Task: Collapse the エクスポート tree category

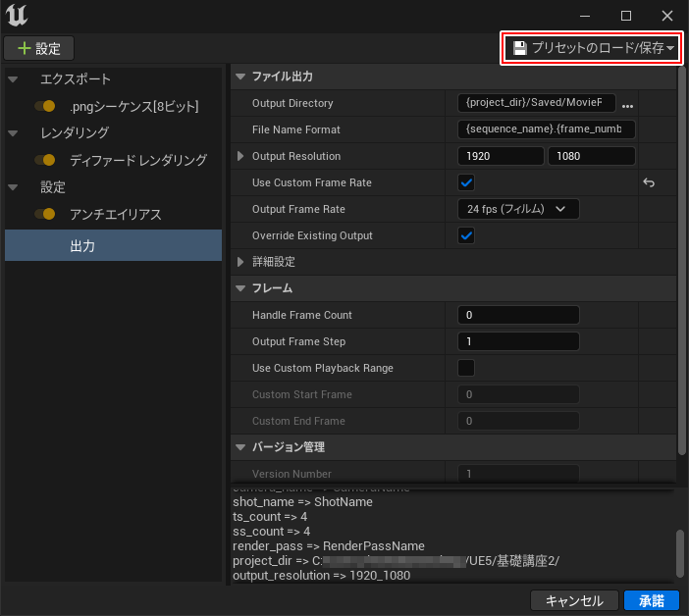Action: pos(13,79)
